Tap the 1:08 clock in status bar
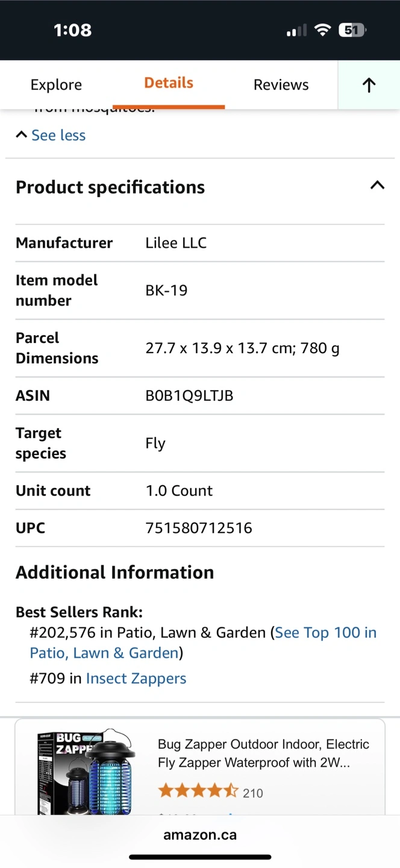Viewport: 400px width, 868px height. pyautogui.click(x=72, y=30)
